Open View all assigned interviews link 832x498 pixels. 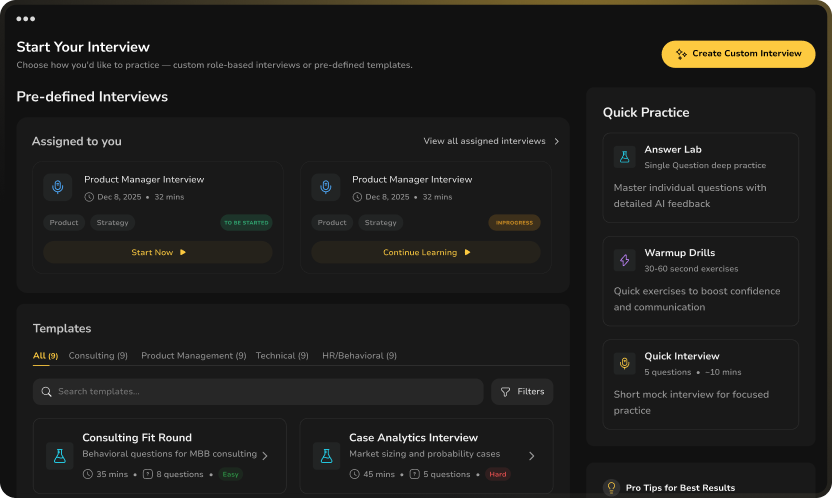491,141
